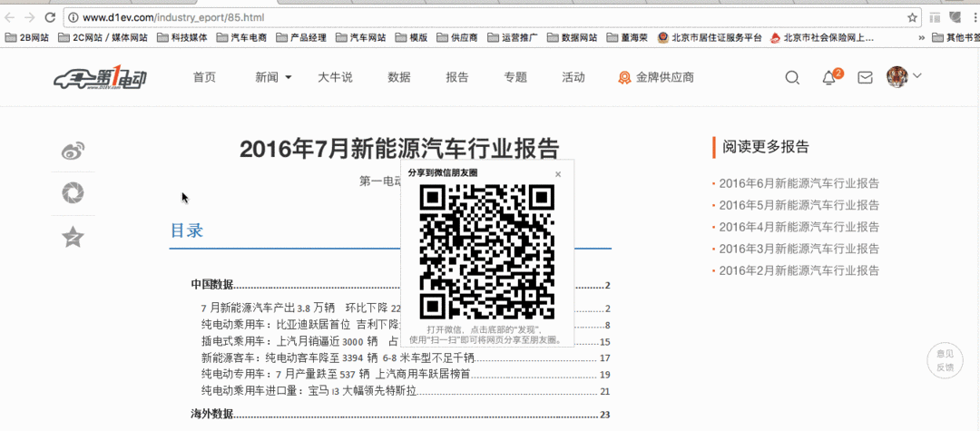Image resolution: width=980 pixels, height=431 pixels.
Task: Open 2016年4月新能源汽车行业报告
Action: click(799, 227)
